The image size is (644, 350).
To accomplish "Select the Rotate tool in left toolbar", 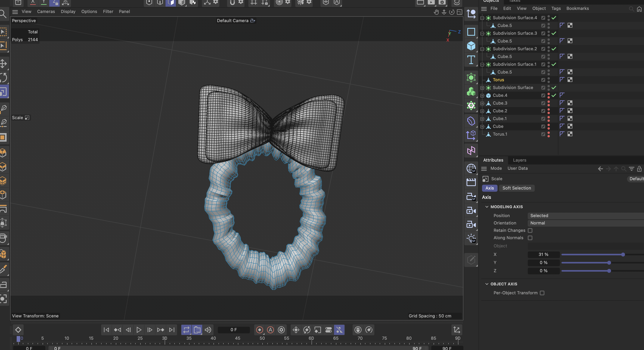I will pos(3,77).
